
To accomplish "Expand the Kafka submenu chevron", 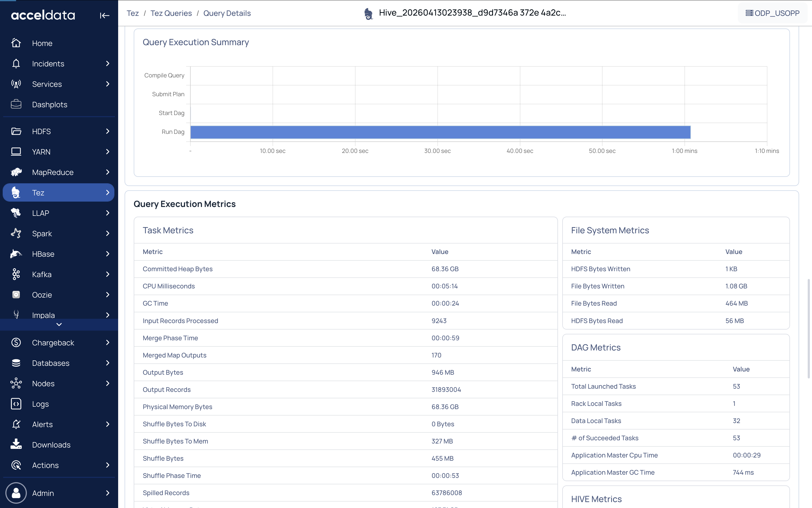I will 108,274.
